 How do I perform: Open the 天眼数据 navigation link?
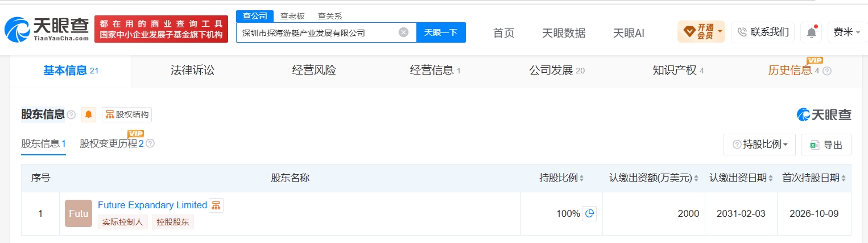point(564,33)
